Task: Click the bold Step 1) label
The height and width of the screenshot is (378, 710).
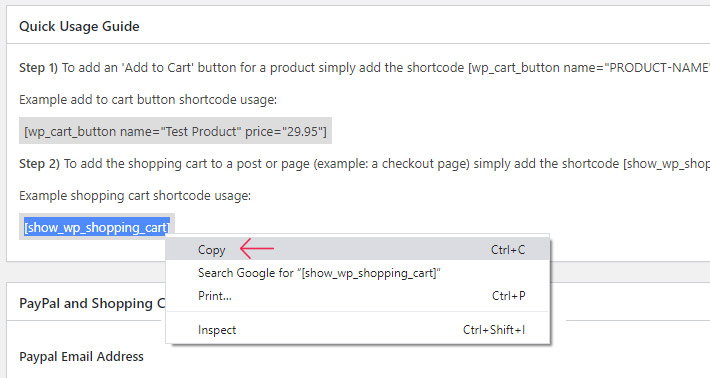Action: (x=38, y=68)
